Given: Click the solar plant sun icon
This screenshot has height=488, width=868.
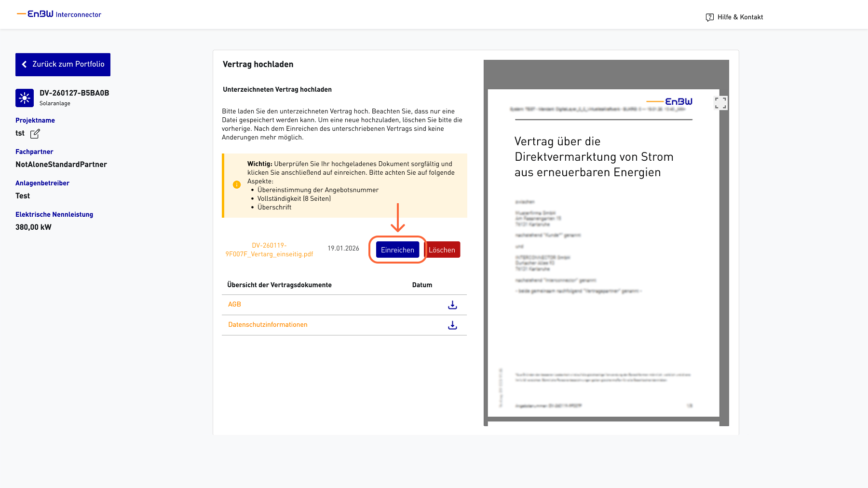Looking at the screenshot, I should tap(25, 98).
